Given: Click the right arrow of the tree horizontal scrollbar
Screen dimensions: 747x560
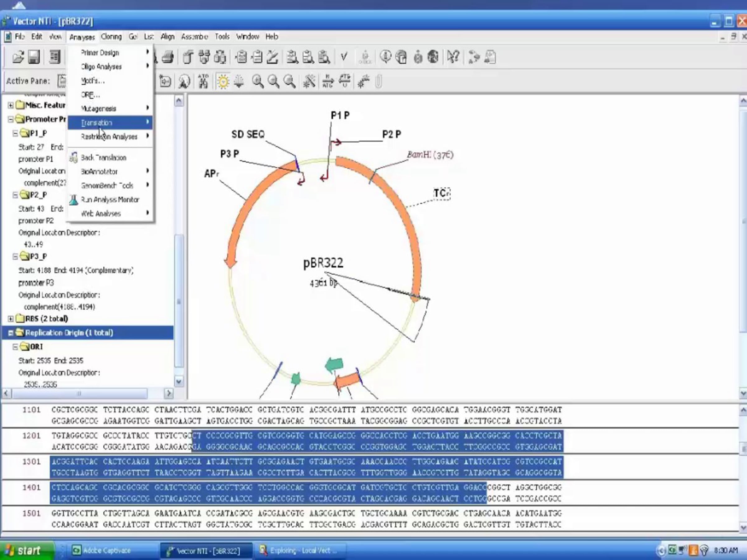Looking at the screenshot, I should click(168, 393).
